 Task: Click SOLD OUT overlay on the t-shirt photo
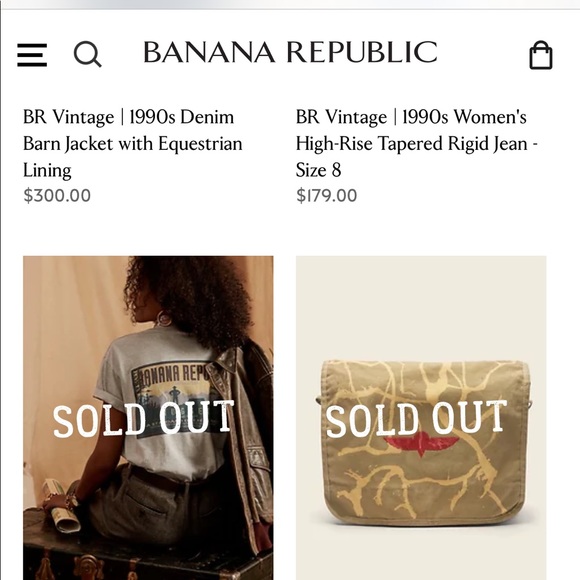(144, 419)
